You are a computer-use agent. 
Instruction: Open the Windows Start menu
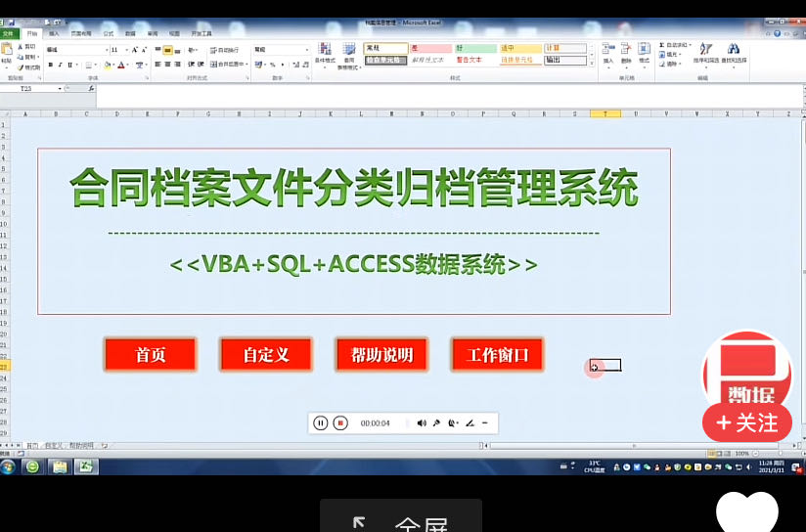pos(8,466)
